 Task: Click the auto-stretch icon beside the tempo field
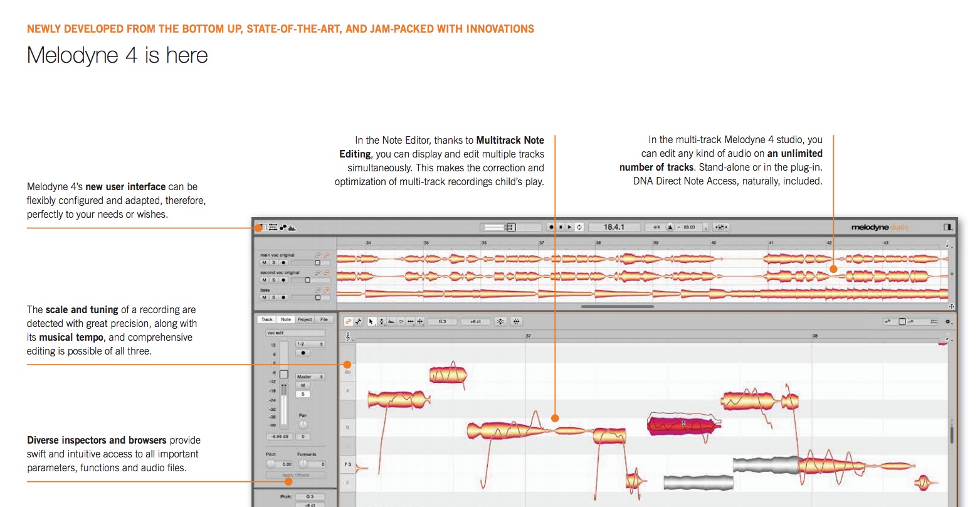(721, 227)
